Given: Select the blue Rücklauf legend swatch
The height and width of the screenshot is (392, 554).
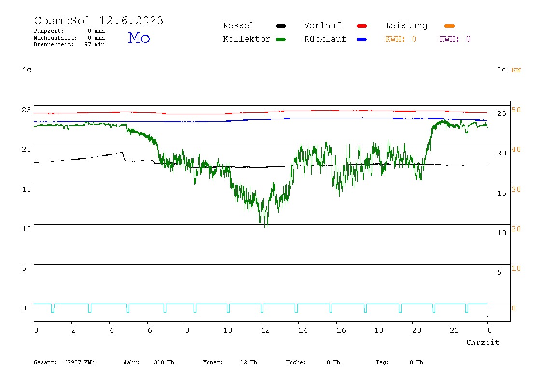Looking at the screenshot, I should [x=362, y=39].
